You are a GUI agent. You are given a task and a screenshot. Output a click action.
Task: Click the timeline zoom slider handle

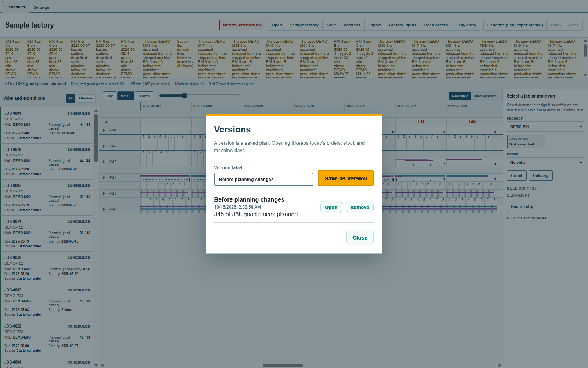click(x=184, y=96)
